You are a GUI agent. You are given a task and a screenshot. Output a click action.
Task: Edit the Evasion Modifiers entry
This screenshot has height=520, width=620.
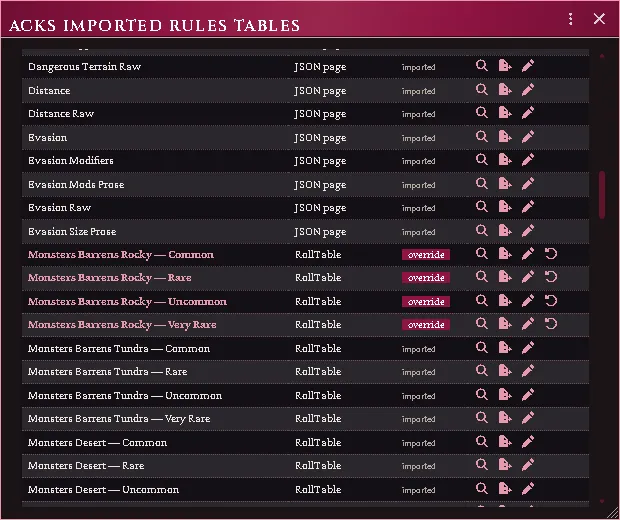pos(528,160)
